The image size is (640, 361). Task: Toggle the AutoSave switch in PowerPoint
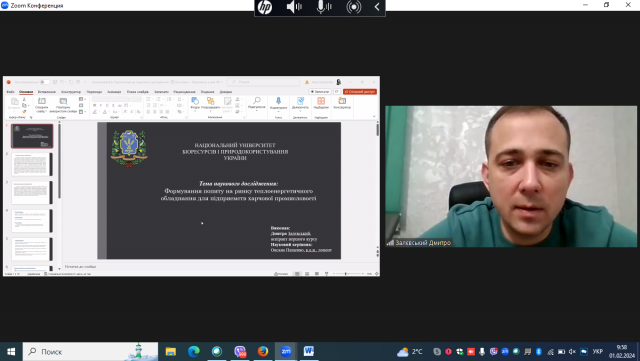(45, 82)
